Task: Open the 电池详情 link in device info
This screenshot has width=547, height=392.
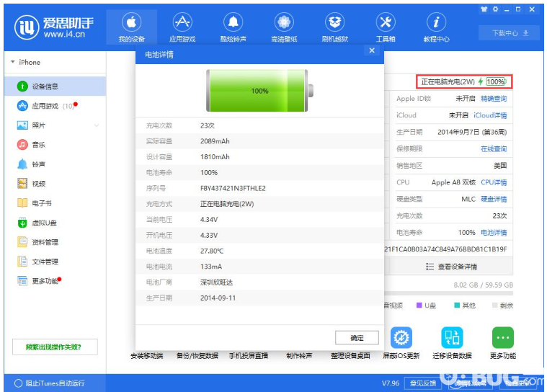Action: point(494,233)
